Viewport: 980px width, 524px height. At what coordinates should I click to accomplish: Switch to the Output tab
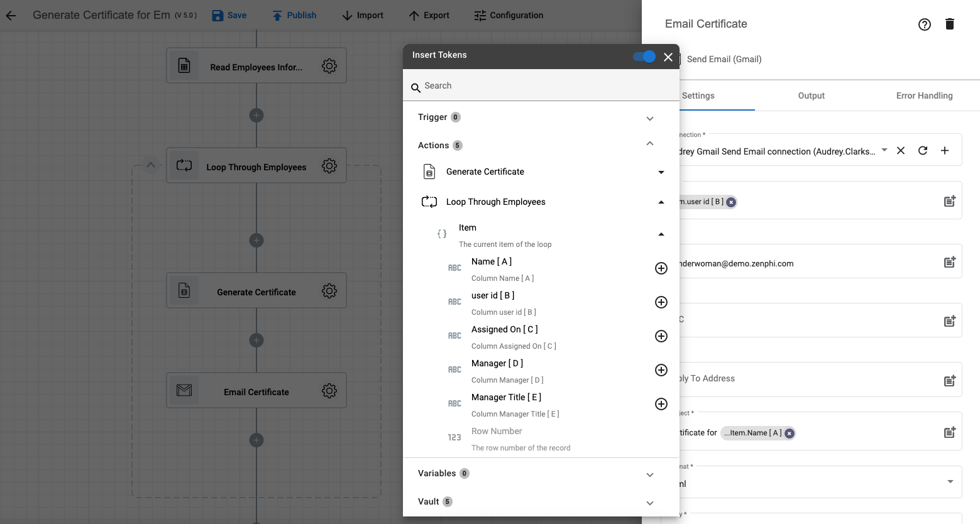click(812, 96)
